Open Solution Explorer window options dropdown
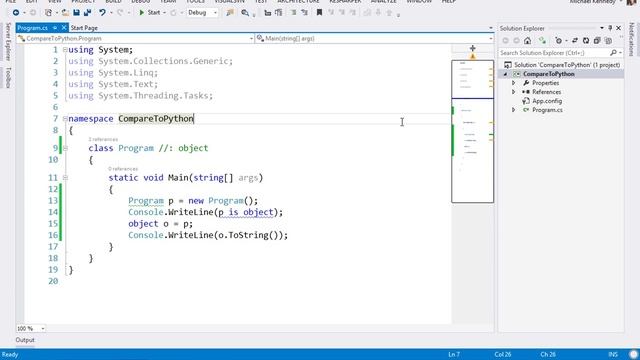 (x=602, y=28)
